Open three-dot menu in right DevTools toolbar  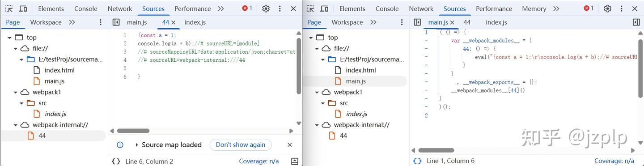tap(622, 9)
